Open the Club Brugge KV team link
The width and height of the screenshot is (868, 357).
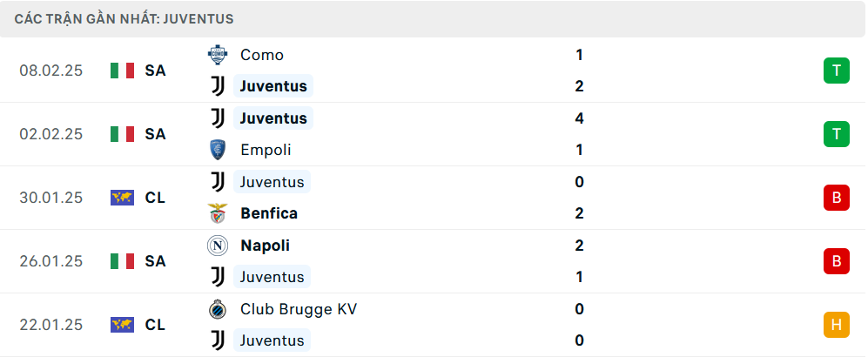[299, 309]
